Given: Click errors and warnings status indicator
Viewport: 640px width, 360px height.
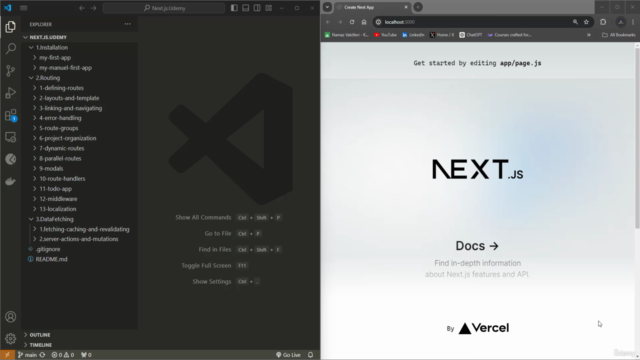Looking at the screenshot, I should pyautogui.click(x=62, y=355).
